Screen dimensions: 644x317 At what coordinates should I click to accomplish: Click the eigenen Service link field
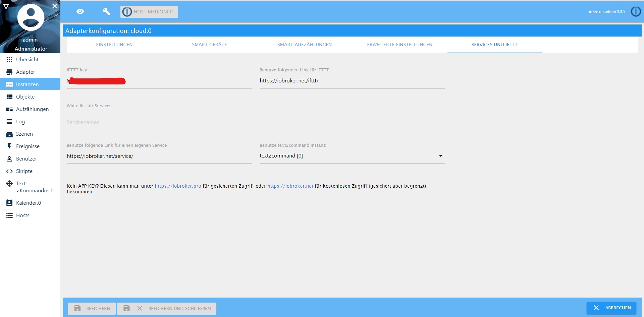(x=159, y=156)
